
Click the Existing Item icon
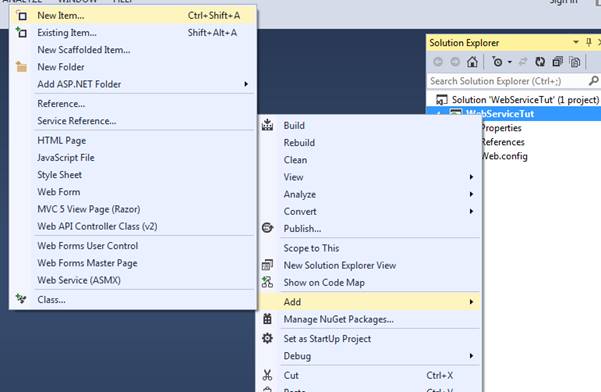coord(21,33)
